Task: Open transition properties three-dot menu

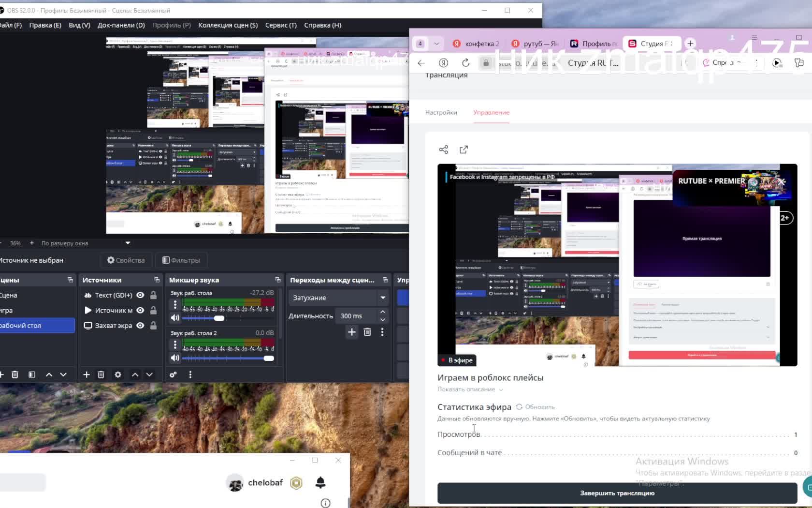Action: click(x=382, y=332)
